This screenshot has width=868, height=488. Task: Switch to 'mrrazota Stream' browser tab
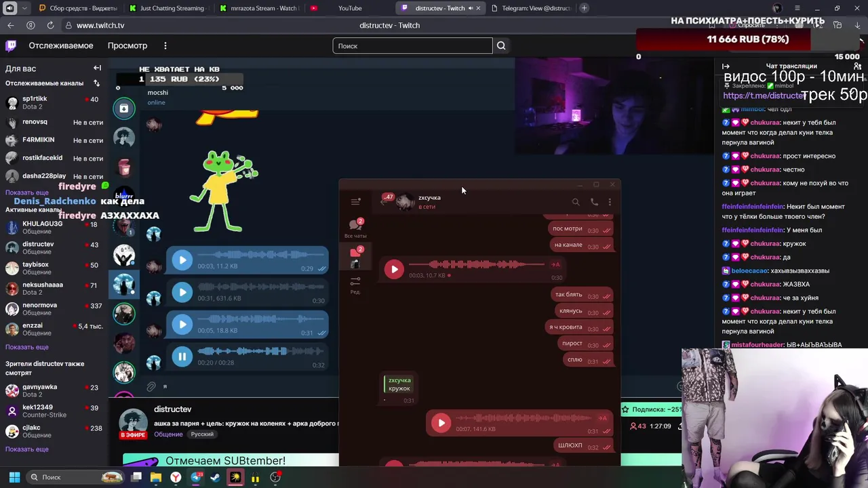coord(259,8)
